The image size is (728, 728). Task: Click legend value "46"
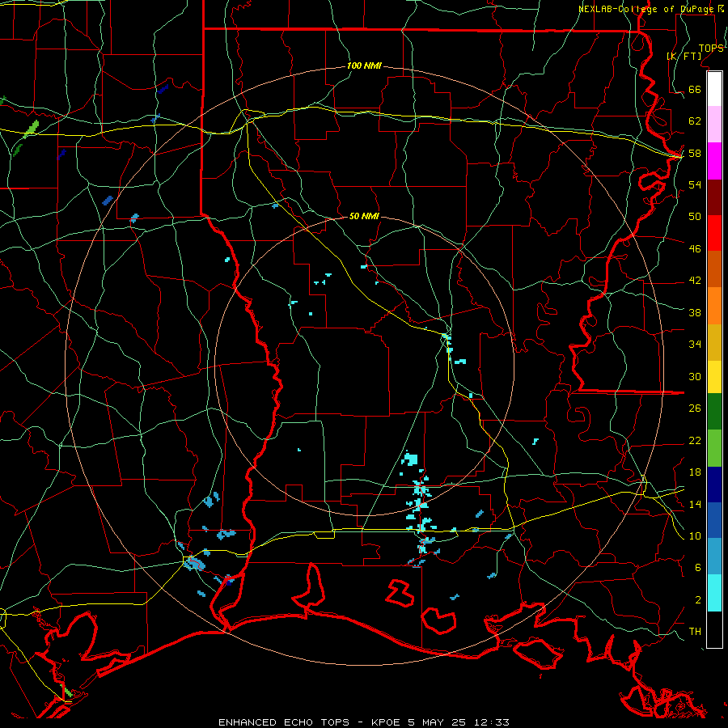695,248
